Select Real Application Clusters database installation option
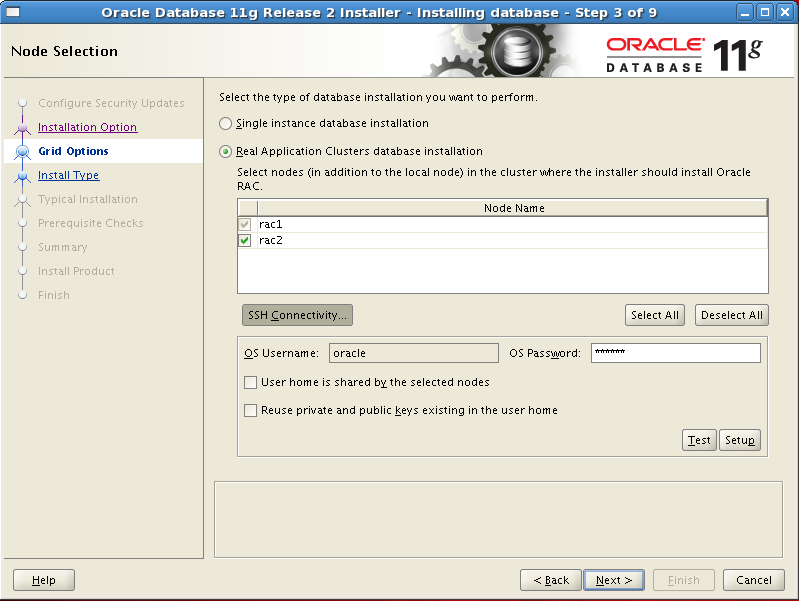 click(225, 151)
